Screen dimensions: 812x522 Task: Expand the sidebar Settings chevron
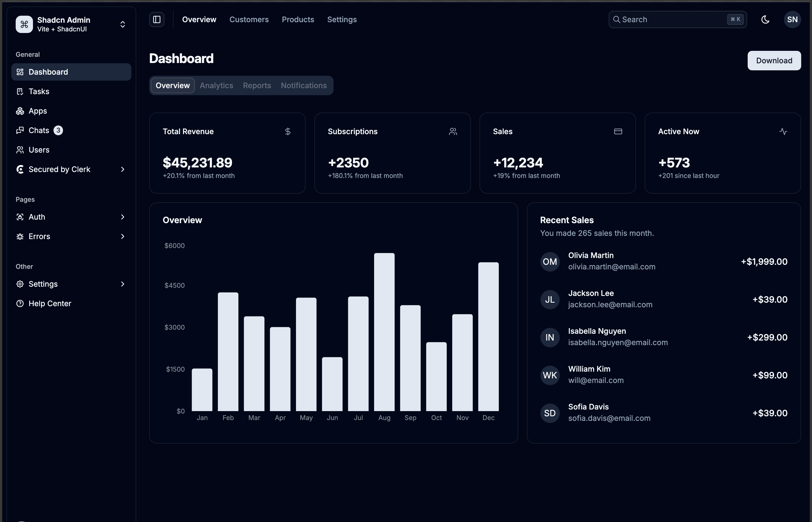123,284
